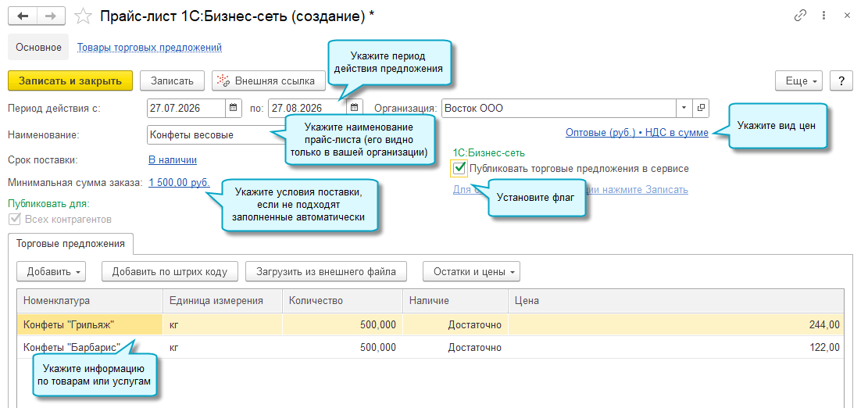Click unit кг in the Грильяж row
Image resolution: width=868 pixels, height=408 pixels.
coord(223,325)
